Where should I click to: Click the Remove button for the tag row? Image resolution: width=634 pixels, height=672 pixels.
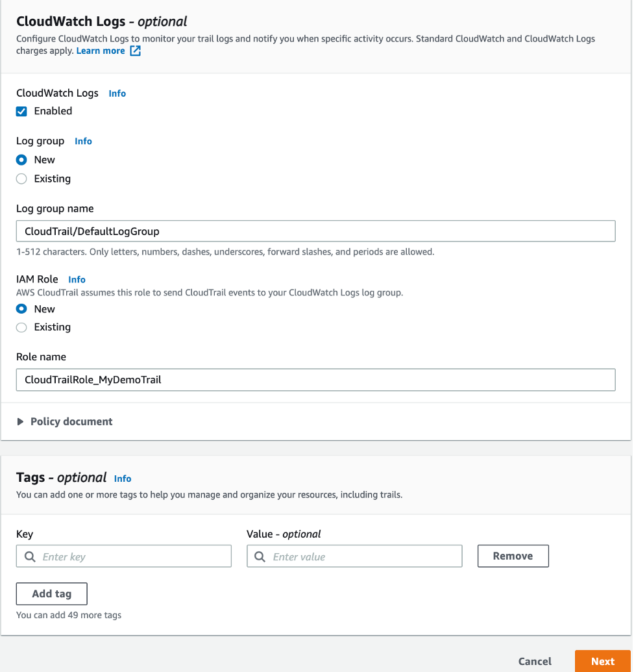[x=513, y=556]
